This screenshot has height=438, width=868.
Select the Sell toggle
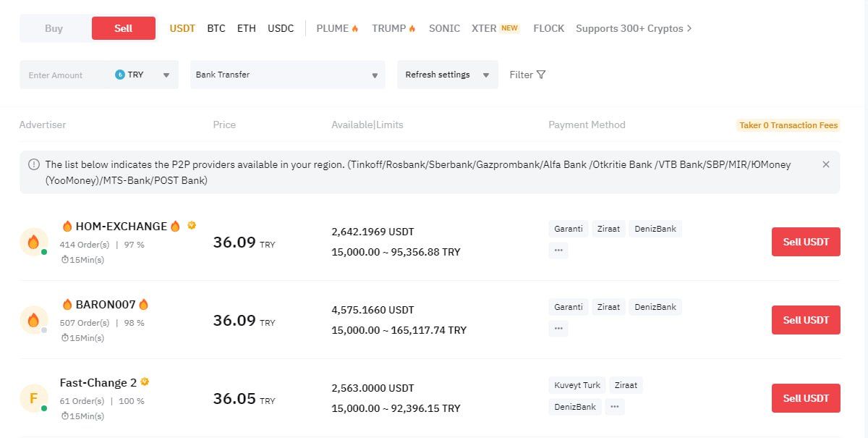pos(123,28)
